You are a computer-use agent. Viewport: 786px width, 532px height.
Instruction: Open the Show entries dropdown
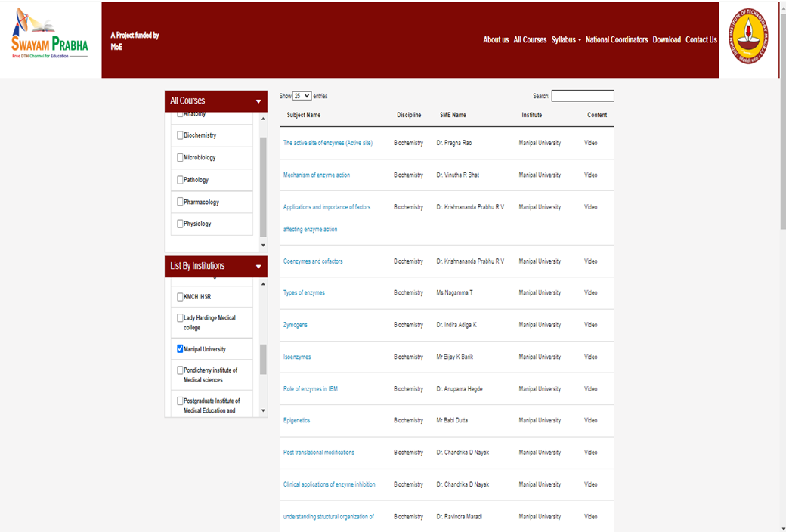coord(302,96)
